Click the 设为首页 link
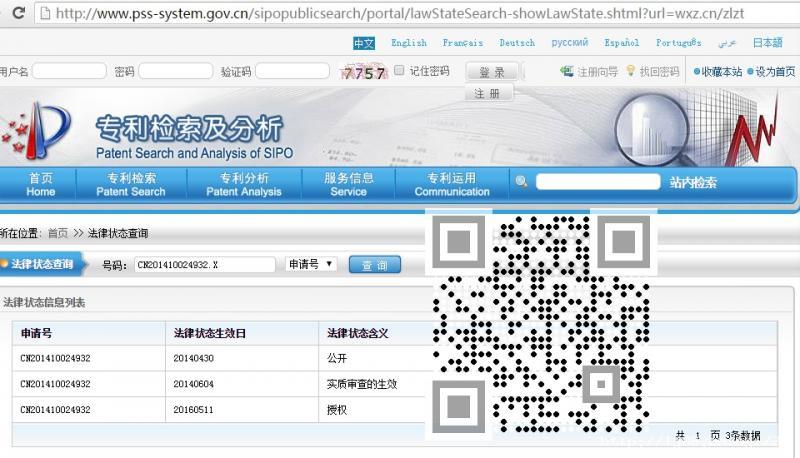This screenshot has height=458, width=800. 775,71
